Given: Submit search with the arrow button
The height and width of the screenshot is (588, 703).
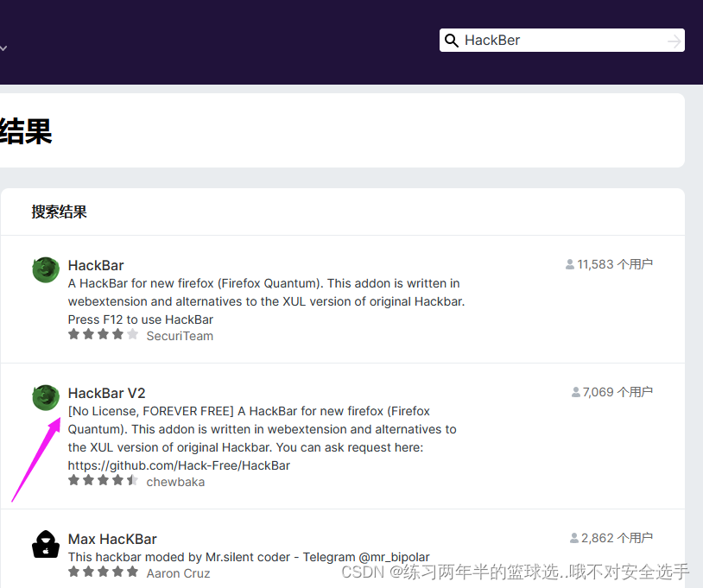Looking at the screenshot, I should click(x=674, y=41).
